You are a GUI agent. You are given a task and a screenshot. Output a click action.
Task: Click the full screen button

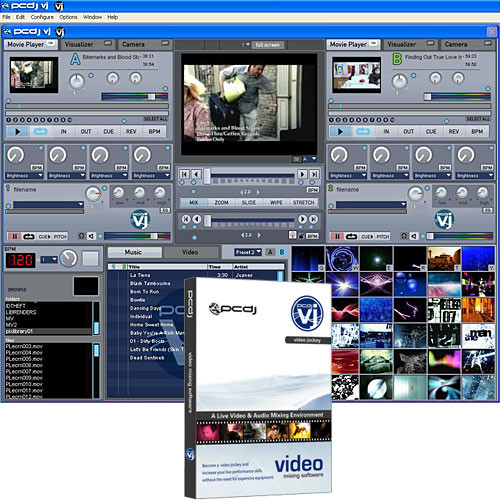coord(268,45)
